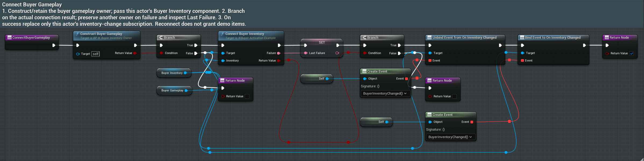Click the Unbind Event node header icon
This screenshot has height=161, width=644.
click(429, 38)
